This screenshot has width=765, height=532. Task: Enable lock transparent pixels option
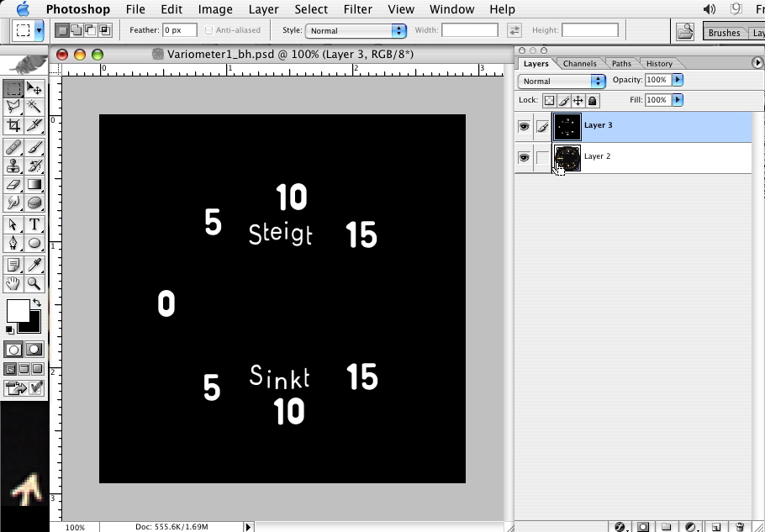point(549,101)
